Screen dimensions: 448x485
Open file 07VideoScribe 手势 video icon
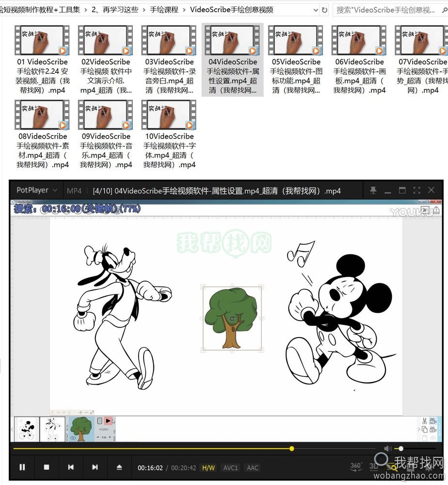click(422, 40)
